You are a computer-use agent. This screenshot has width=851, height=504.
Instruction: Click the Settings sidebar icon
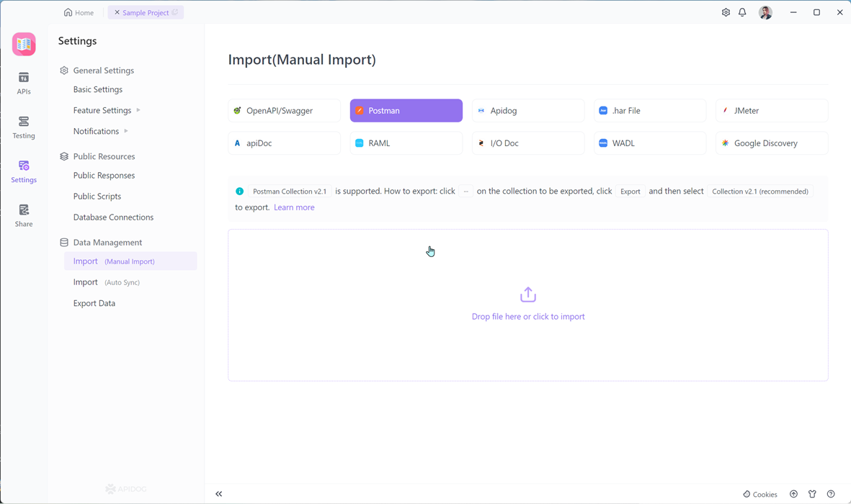pyautogui.click(x=23, y=171)
